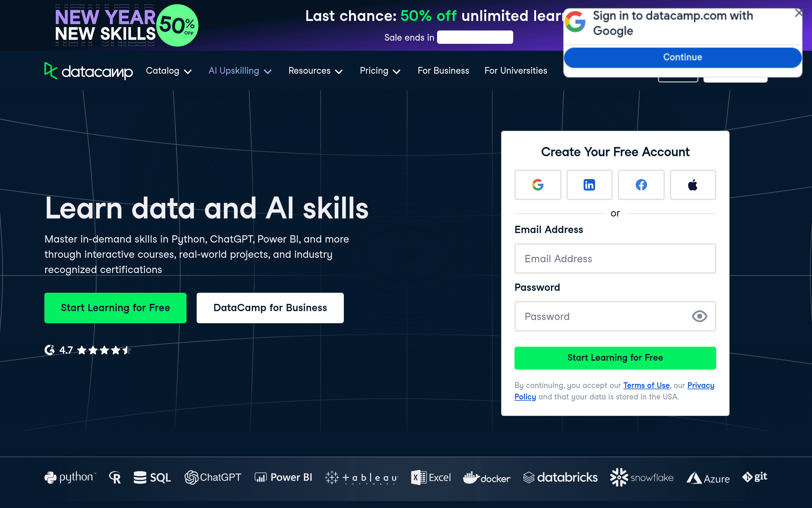Expand the Pricing dropdown menu
Screen dimensions: 812x508
(x=380, y=71)
